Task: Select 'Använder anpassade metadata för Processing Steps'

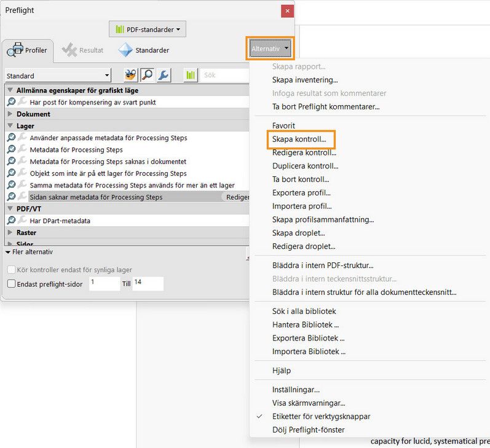Action: coord(108,138)
